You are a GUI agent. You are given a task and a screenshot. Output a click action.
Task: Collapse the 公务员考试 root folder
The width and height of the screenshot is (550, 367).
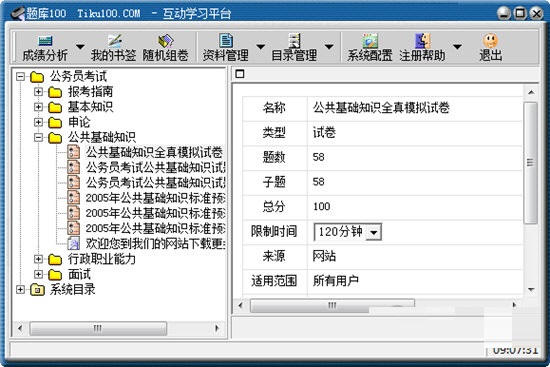pyautogui.click(x=21, y=76)
